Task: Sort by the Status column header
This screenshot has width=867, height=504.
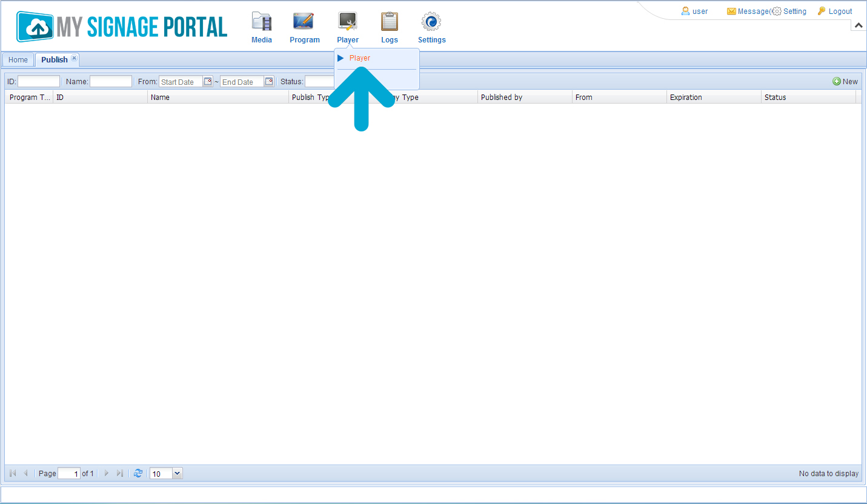Action: (x=808, y=97)
